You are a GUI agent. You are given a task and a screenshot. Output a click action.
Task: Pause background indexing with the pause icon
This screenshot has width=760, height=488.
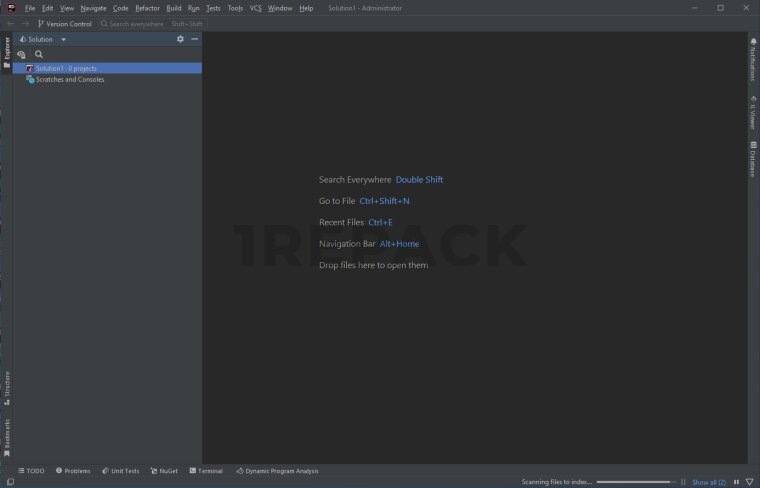coord(737,482)
